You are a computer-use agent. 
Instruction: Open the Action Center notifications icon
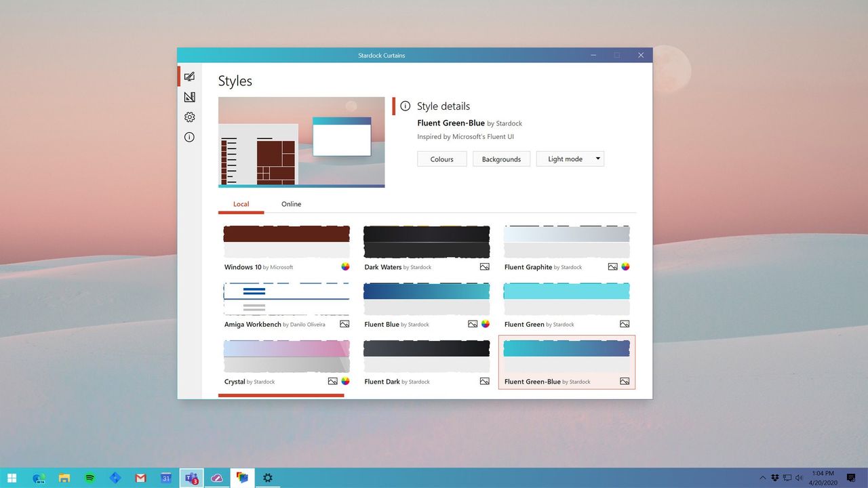851,478
